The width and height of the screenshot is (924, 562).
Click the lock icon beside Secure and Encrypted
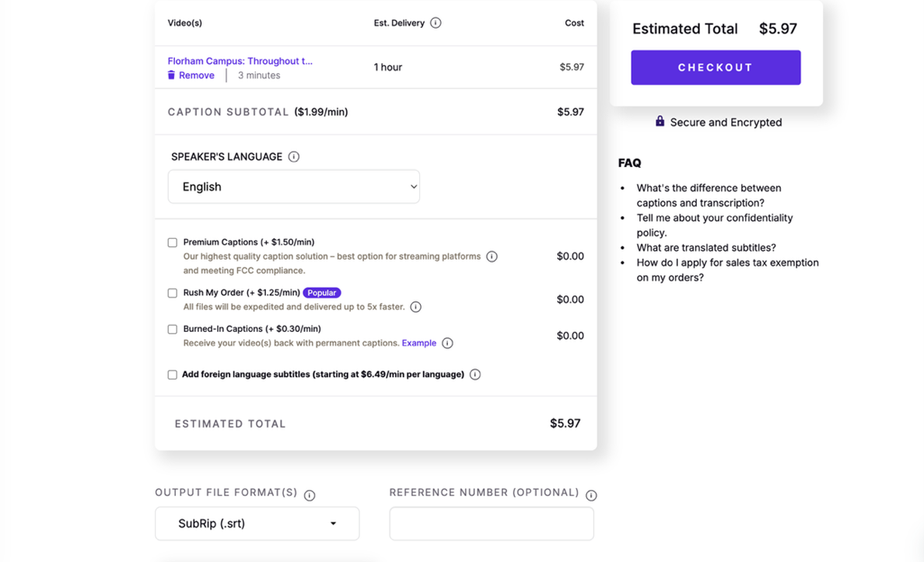[x=660, y=122]
